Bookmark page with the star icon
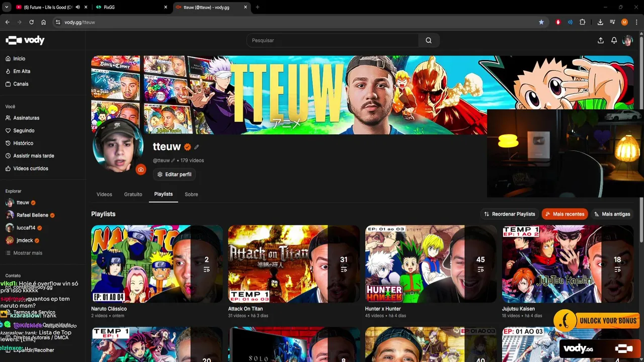The height and width of the screenshot is (362, 644). 541,22
